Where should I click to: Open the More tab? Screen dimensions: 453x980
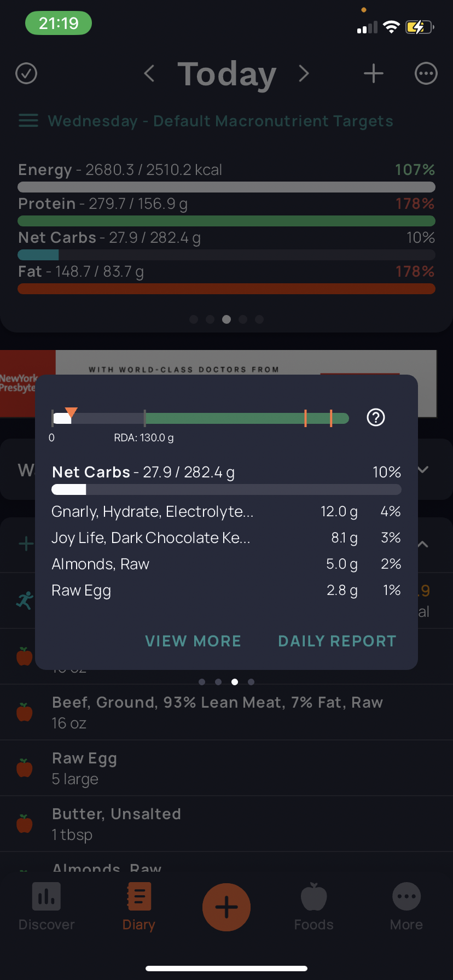click(406, 907)
